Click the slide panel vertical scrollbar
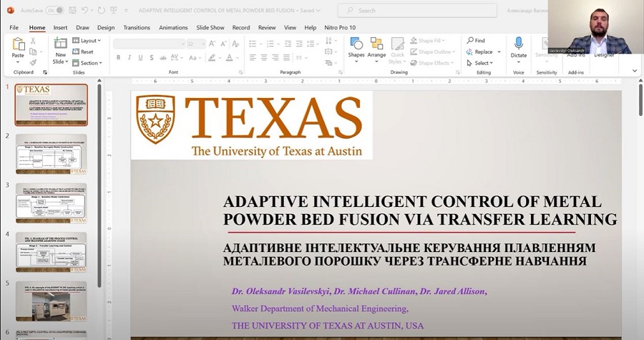The height and width of the screenshot is (340, 644). pos(99,185)
